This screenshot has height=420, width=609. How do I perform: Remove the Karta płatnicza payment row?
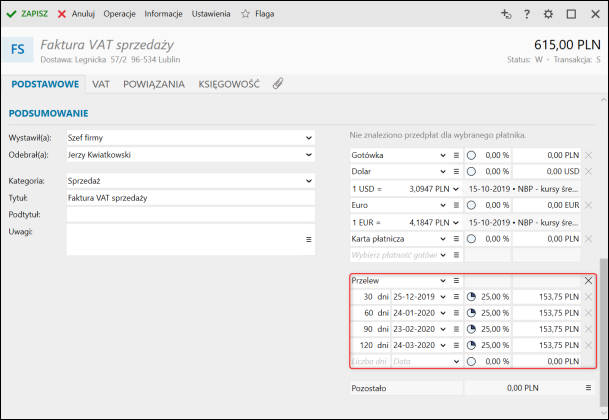click(x=588, y=239)
